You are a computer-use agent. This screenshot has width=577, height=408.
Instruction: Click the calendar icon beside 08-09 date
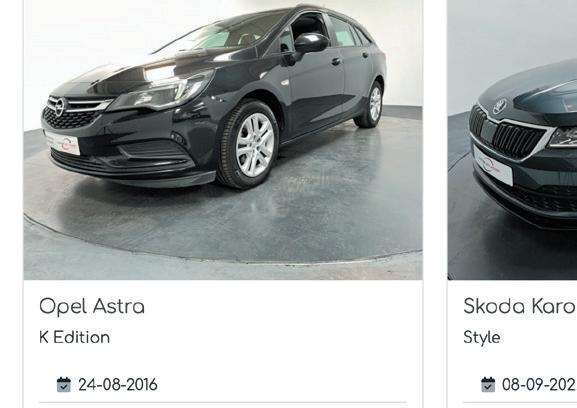pyautogui.click(x=488, y=385)
